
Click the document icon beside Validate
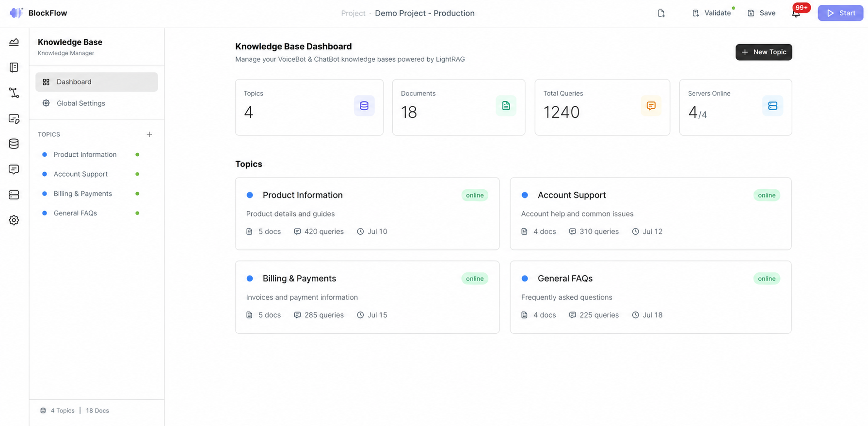click(x=661, y=13)
